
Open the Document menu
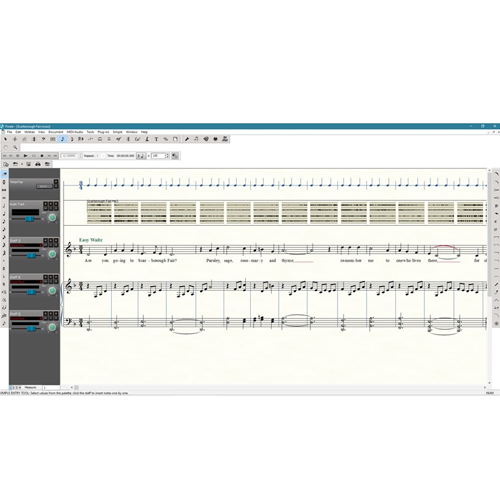click(56, 132)
